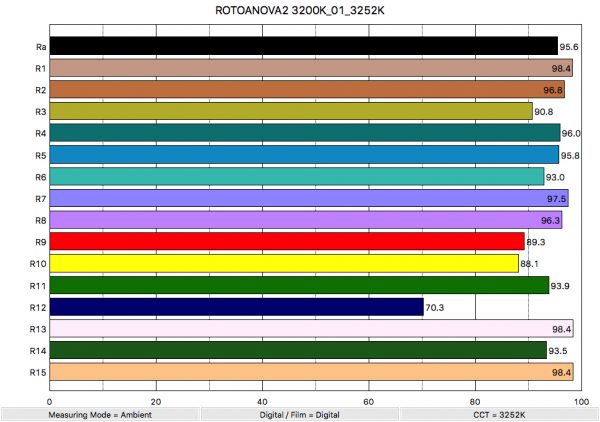Click the R12 row label
Screen dimensions: 600x422
tap(34, 307)
